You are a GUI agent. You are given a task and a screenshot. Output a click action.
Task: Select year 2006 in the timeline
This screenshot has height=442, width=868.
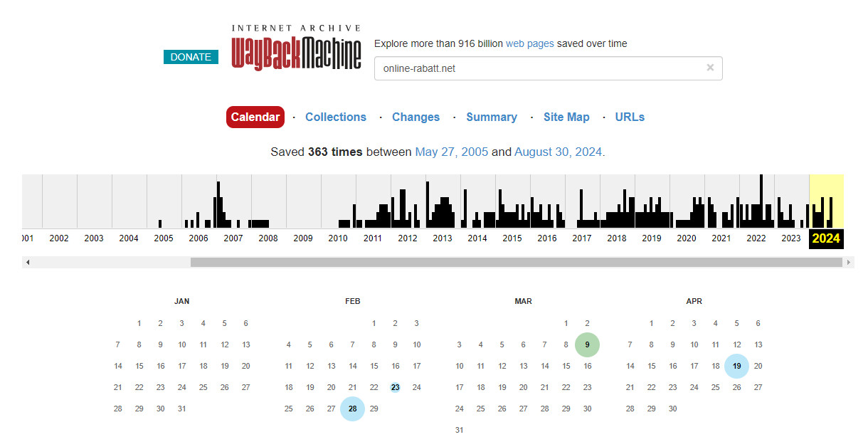pos(199,238)
